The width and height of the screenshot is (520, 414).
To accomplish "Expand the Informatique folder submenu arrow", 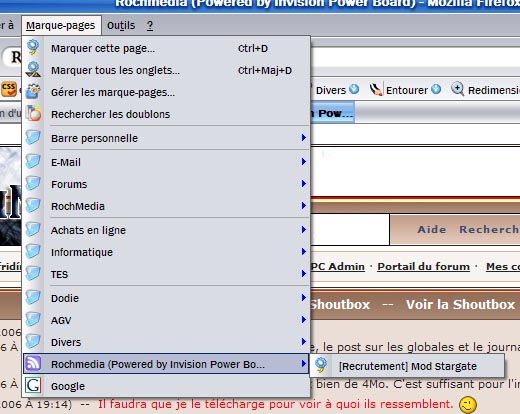I will (304, 251).
